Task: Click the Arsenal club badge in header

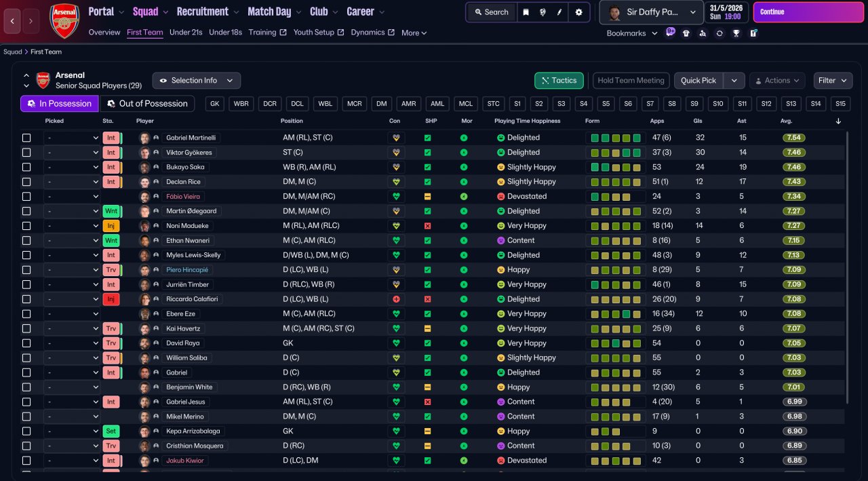Action: point(64,20)
